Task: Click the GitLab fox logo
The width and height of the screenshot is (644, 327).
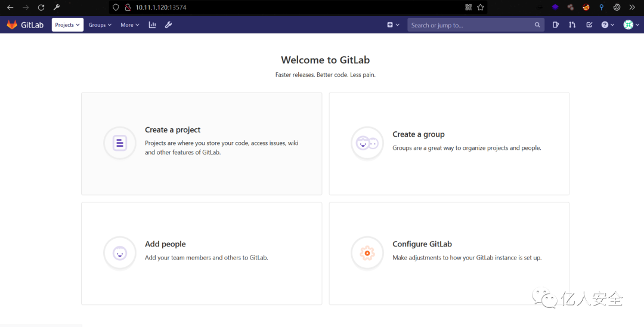Action: pyautogui.click(x=12, y=24)
